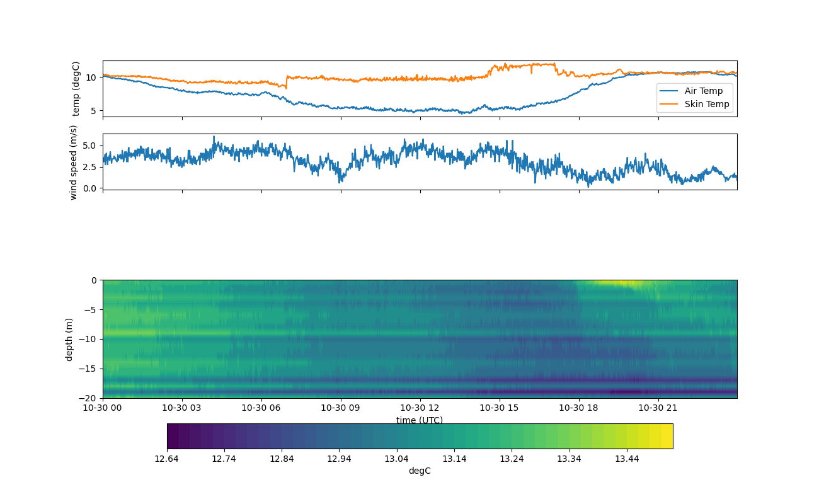The image size is (819, 504).
Task: Click the -10 depth tick label
Action: pos(91,339)
